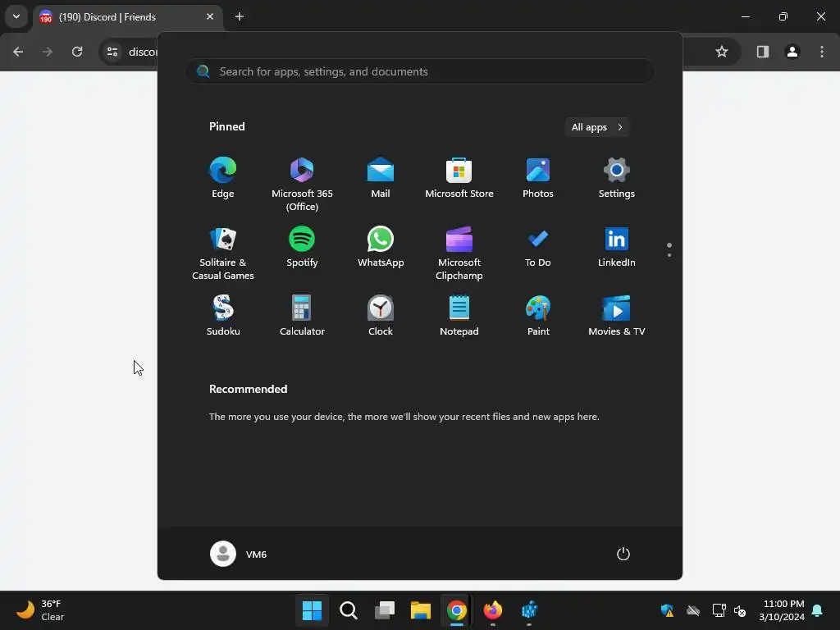Launch Movies & TV app
840x630 pixels.
click(617, 316)
